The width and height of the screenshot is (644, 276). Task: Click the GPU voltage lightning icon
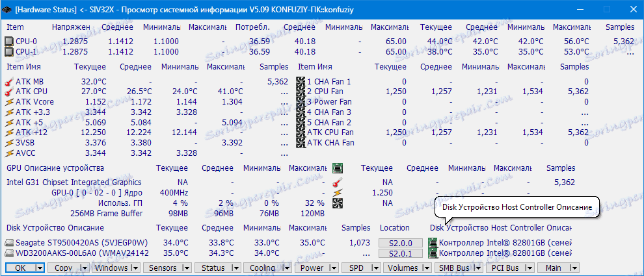point(337,193)
